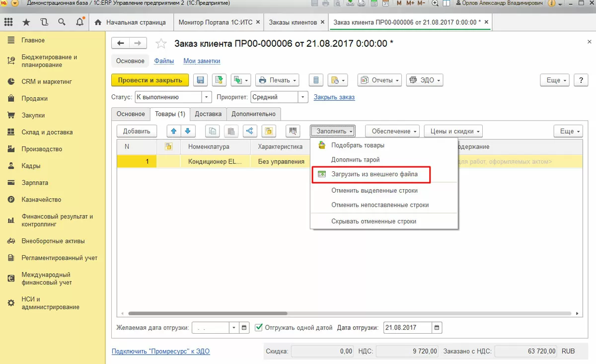Add order to favorites with star
Viewport: 596px width, 364px height.
(x=161, y=44)
